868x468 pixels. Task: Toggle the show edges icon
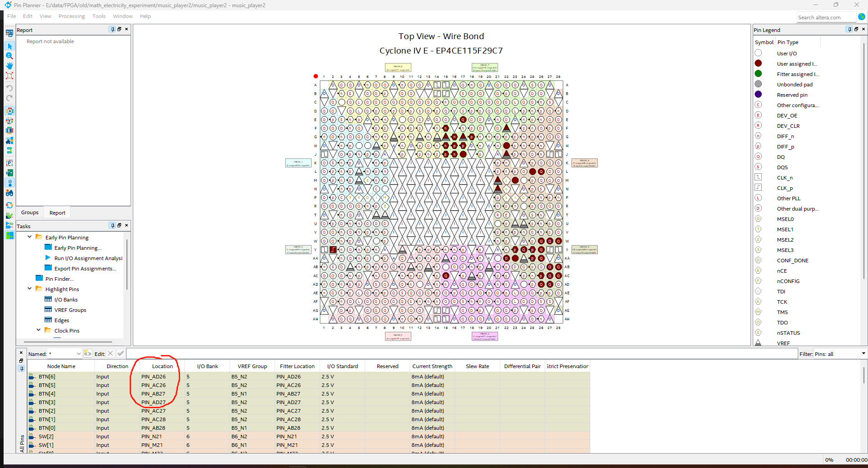click(x=9, y=130)
